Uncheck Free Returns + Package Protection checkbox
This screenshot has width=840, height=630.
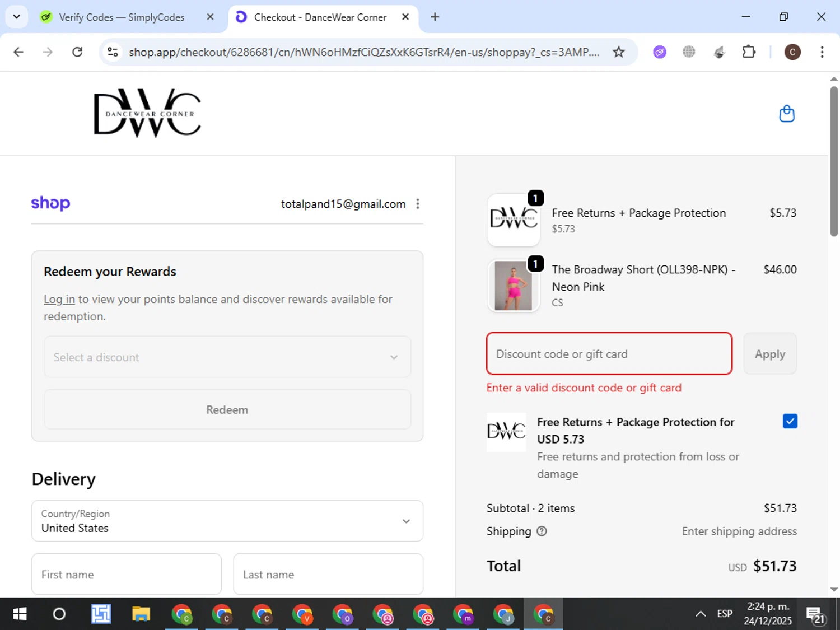pos(790,421)
